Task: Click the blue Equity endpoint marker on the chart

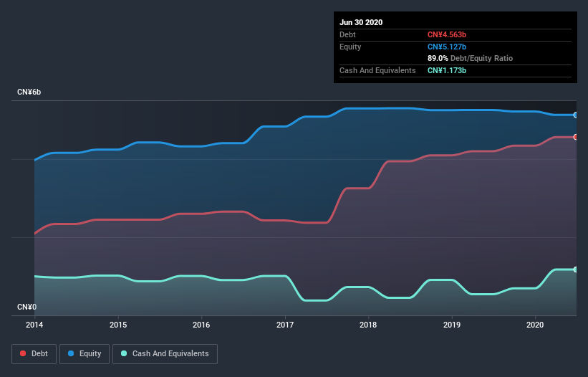Action: 576,115
